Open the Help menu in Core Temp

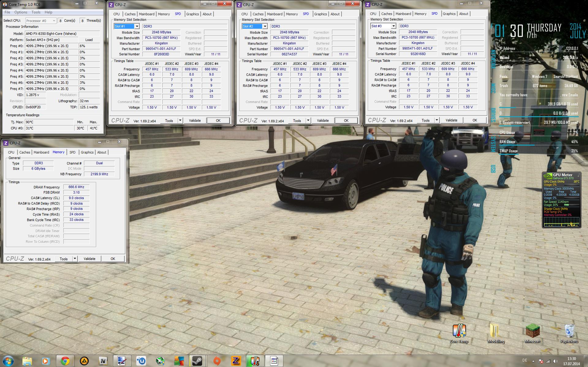coord(48,12)
